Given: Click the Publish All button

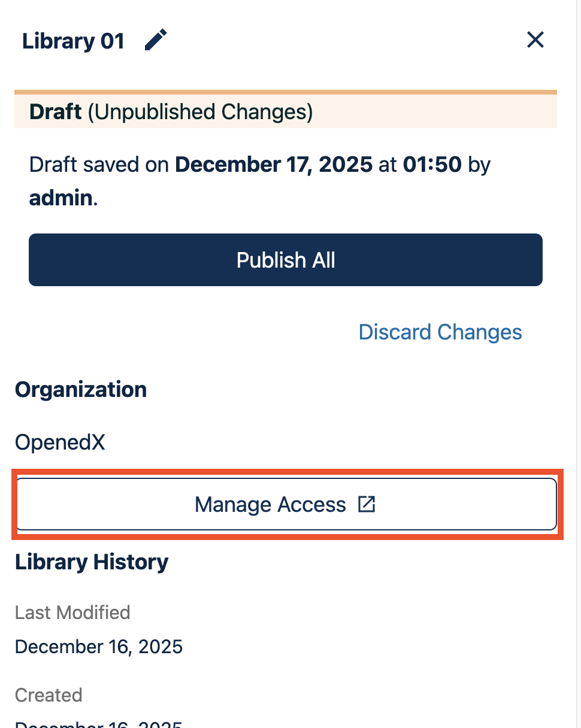Looking at the screenshot, I should click(x=286, y=260).
